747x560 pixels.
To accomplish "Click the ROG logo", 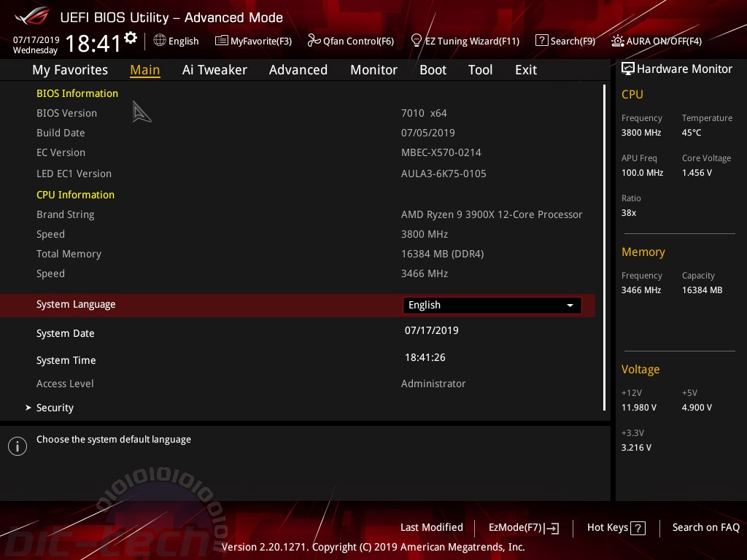I will (x=32, y=16).
